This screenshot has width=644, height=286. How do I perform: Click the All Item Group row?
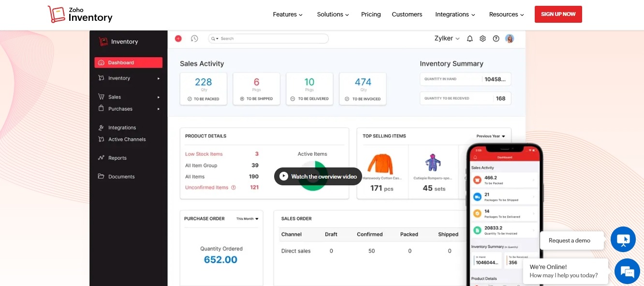click(x=222, y=166)
